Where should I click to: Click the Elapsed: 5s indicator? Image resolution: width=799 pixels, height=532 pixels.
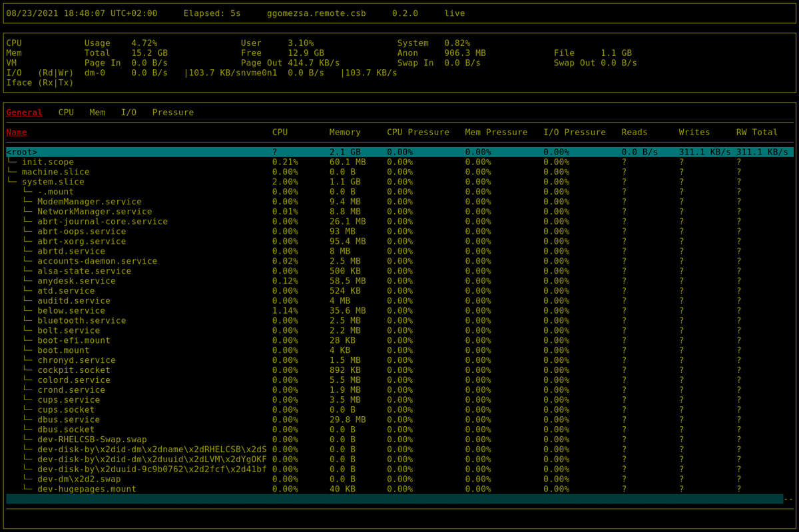(212, 13)
